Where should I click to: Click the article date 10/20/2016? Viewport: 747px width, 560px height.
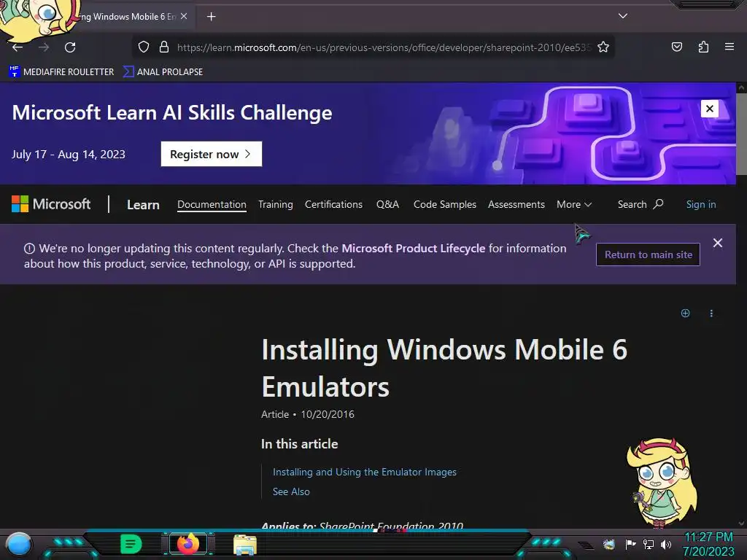click(x=328, y=414)
